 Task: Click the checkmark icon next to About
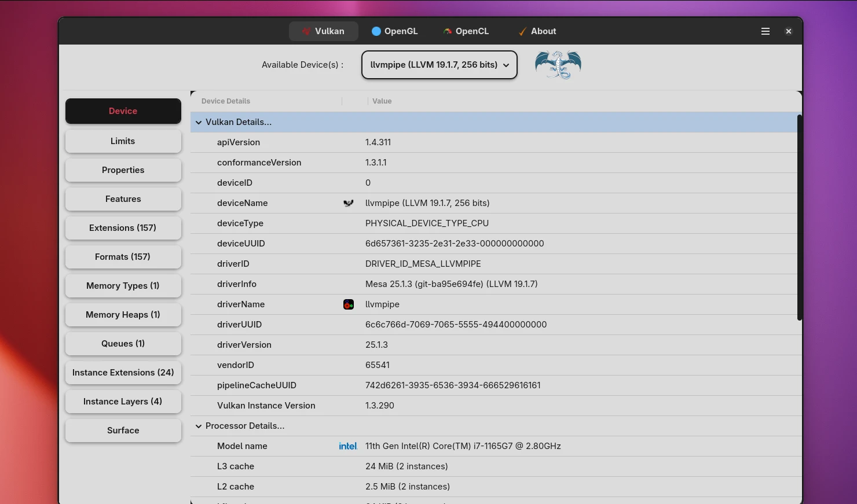point(522,31)
